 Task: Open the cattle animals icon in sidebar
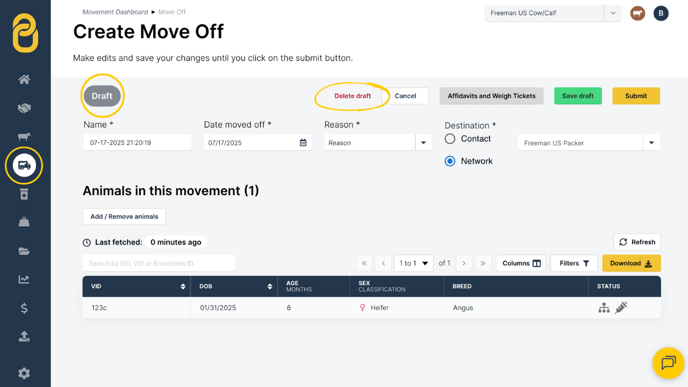[x=24, y=136]
